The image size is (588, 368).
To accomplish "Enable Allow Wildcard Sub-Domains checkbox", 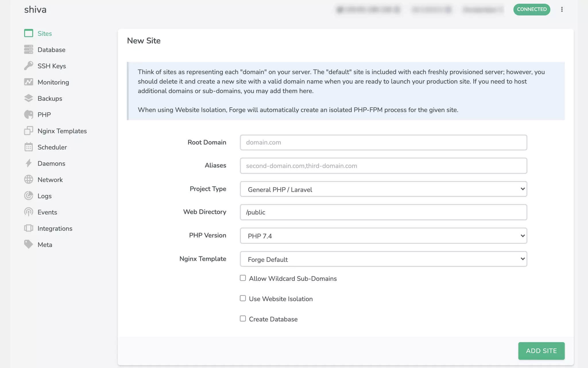I will point(243,278).
